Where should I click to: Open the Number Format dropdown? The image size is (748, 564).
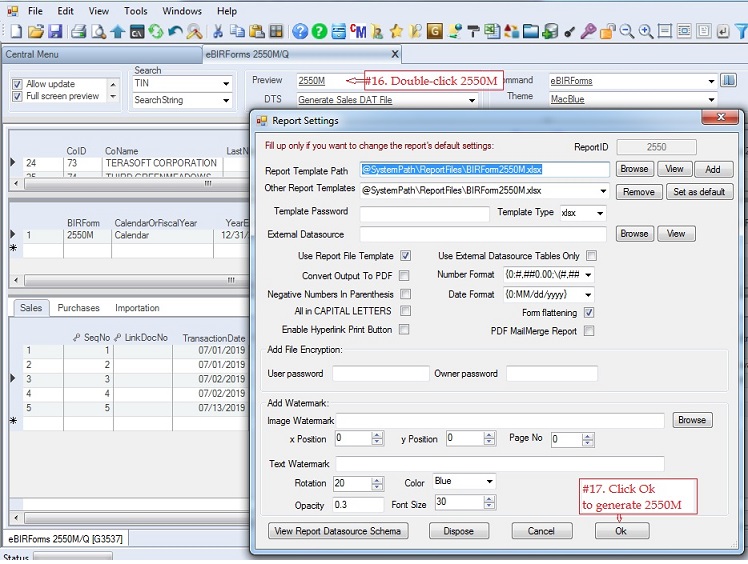pos(588,275)
